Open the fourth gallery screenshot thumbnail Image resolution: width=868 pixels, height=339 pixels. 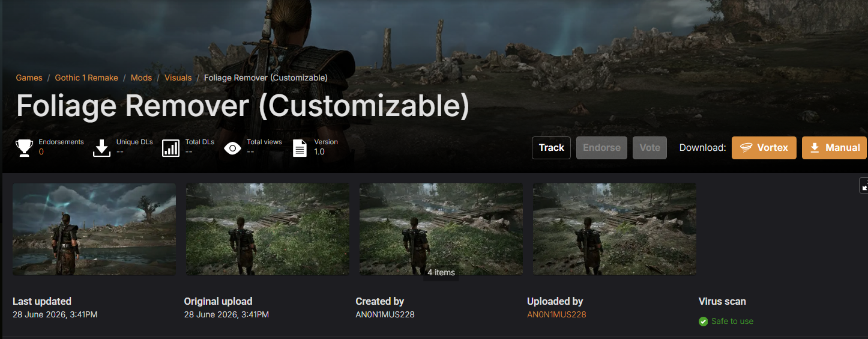615,229
